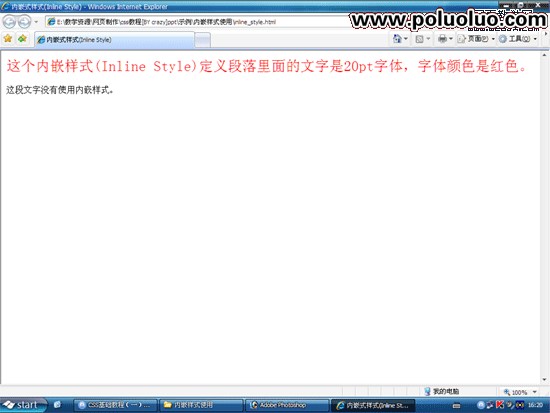Click the Add to Favorites icon
Screen dimensions: 550x413
click(22, 39)
